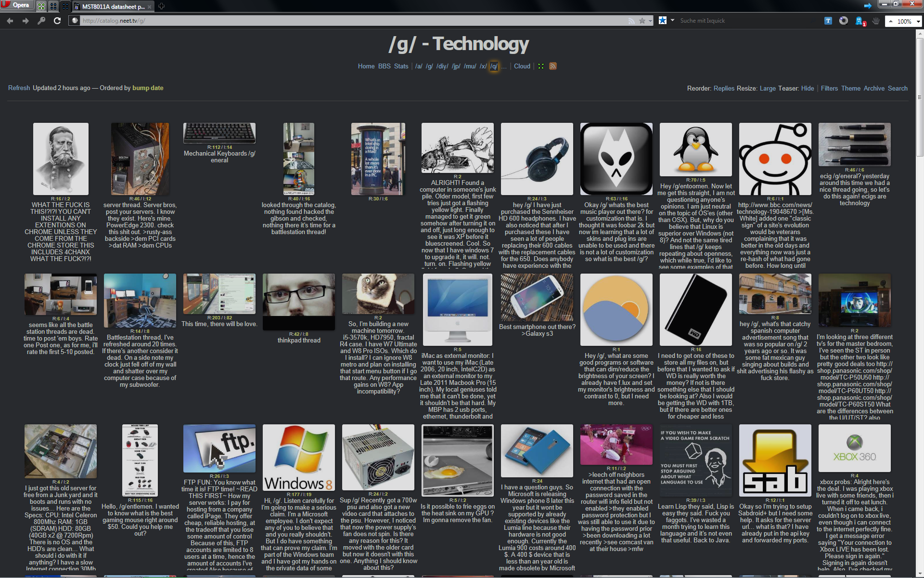Click the Refresh link
The width and height of the screenshot is (924, 578).
(x=19, y=88)
